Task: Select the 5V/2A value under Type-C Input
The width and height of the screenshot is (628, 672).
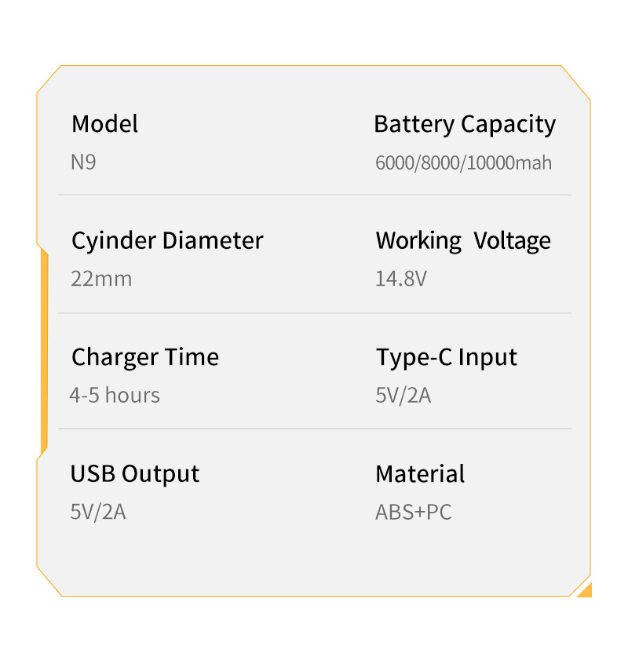Action: 403,395
